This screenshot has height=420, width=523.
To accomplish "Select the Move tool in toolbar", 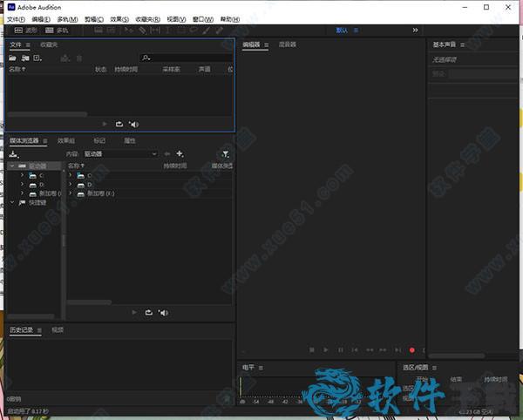I will [x=129, y=30].
